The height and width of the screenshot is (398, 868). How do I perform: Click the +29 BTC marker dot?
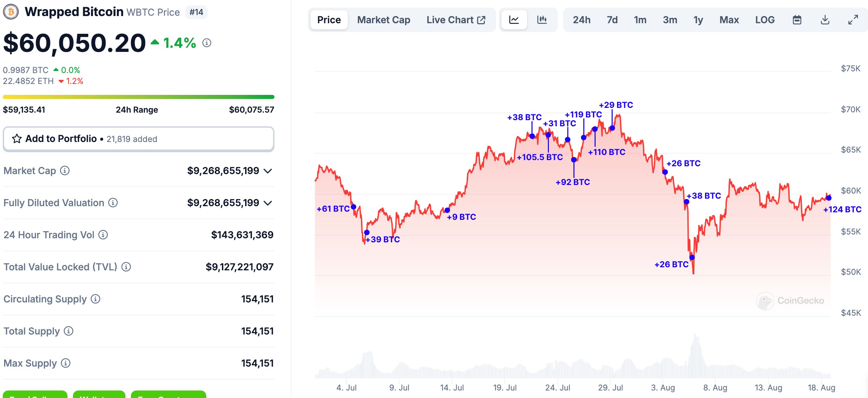click(612, 128)
